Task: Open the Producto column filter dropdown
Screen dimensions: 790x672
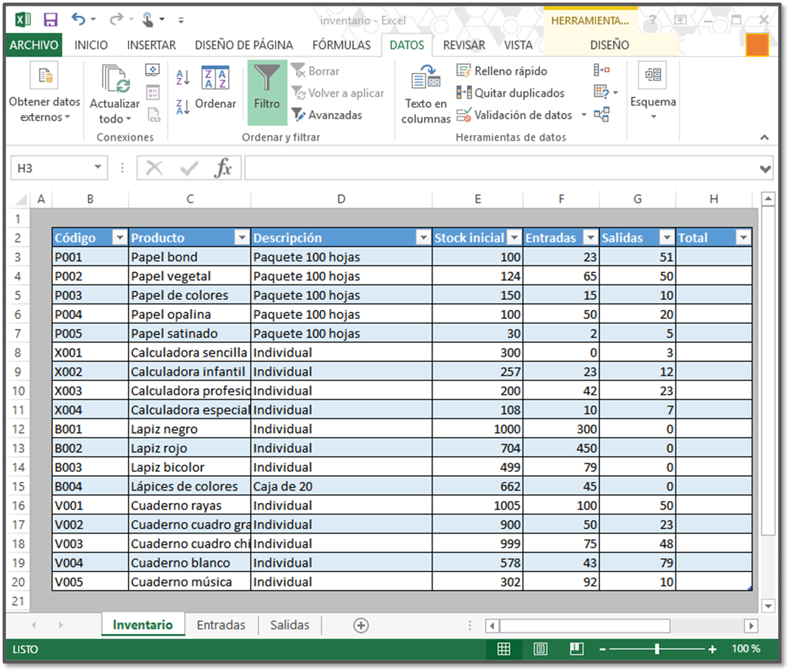Action: (x=241, y=238)
